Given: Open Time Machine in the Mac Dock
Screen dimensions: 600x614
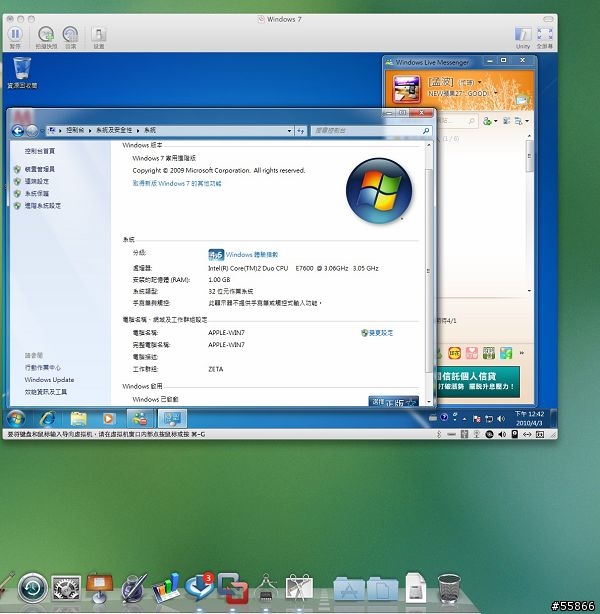Looking at the screenshot, I should 33,588.
